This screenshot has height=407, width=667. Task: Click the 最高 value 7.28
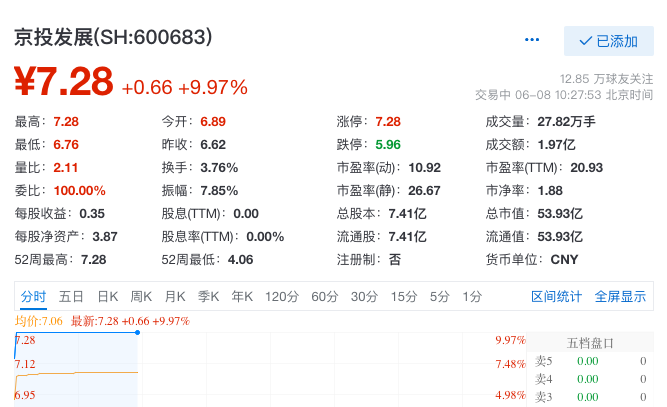66,122
